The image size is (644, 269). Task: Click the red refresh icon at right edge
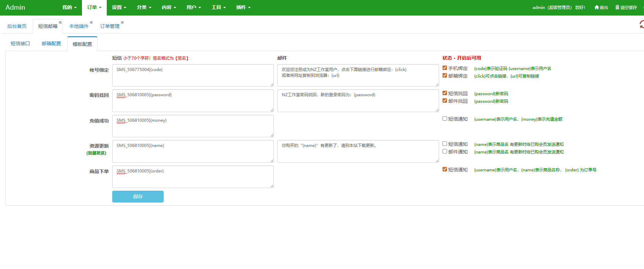point(642,24)
